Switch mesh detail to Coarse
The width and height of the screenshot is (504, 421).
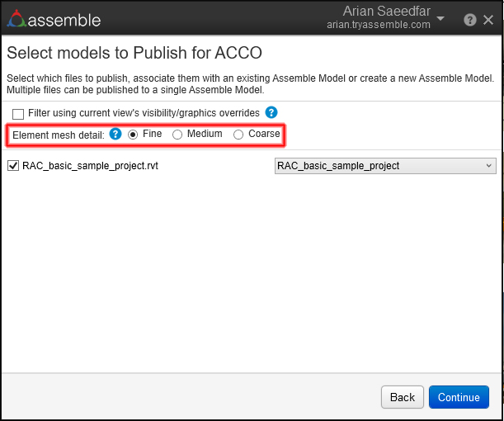pos(238,134)
